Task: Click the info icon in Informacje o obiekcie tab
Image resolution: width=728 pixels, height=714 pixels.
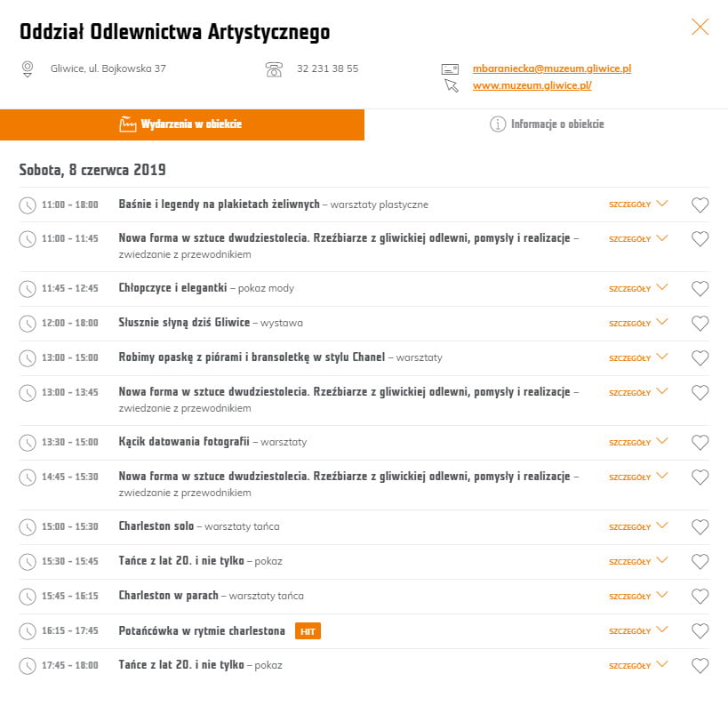Action: click(498, 124)
